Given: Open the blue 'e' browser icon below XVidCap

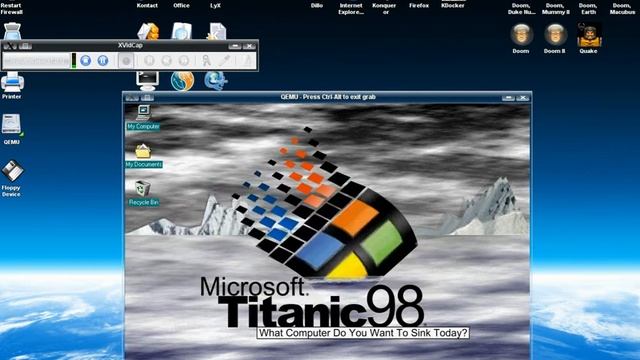Looking at the screenshot, I should pos(216,81).
